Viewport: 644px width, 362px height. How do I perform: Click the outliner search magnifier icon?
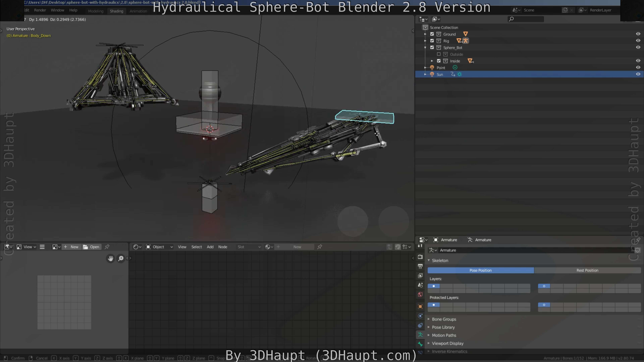(x=511, y=19)
